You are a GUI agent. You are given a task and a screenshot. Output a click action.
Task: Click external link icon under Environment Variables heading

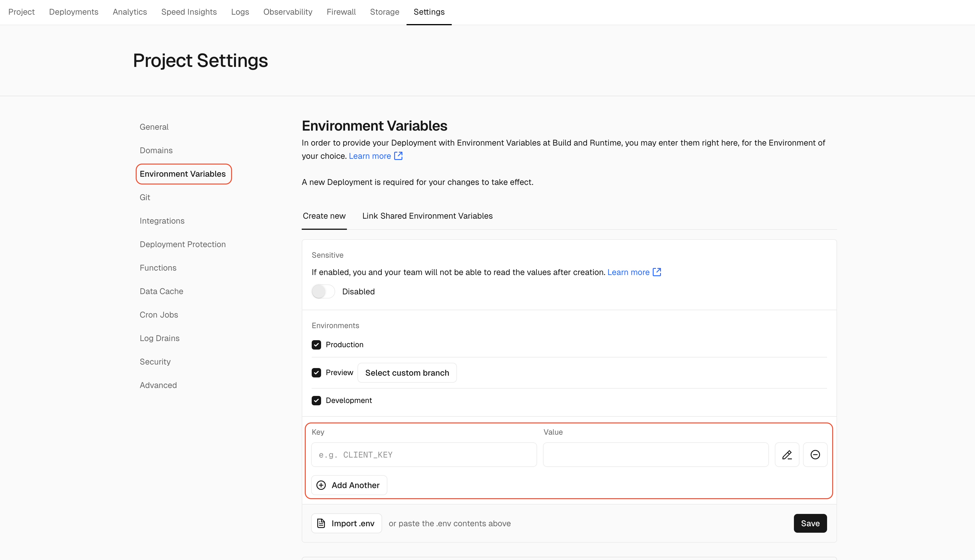pos(398,156)
